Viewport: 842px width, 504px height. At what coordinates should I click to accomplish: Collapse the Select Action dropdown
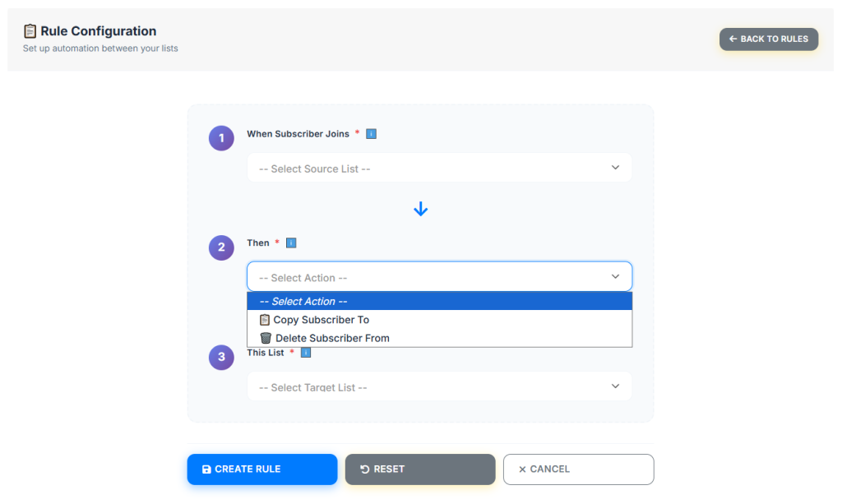pyautogui.click(x=439, y=277)
